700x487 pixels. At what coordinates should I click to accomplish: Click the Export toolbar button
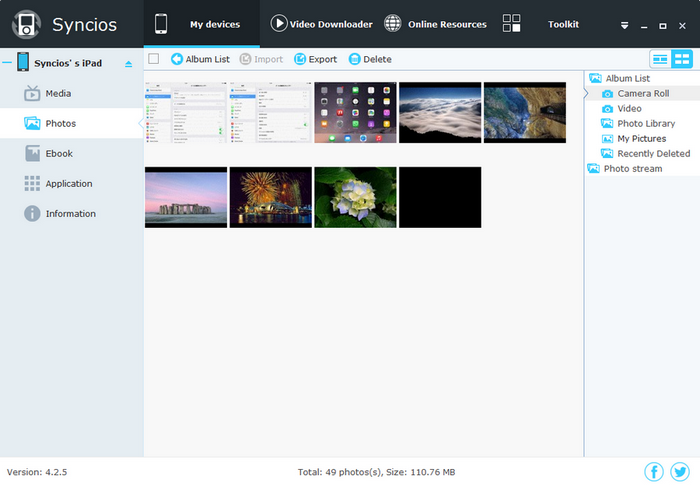coord(315,59)
